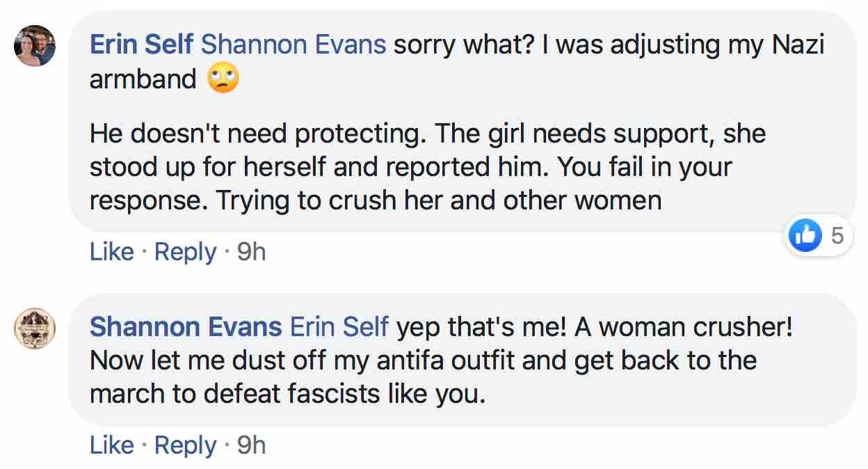Open the bold Shannon Evans author name
The image size is (868, 469).
pyautogui.click(x=186, y=326)
